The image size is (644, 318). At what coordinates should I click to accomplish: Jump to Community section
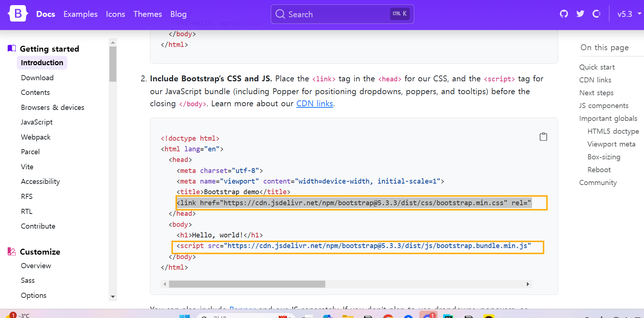coord(598,182)
